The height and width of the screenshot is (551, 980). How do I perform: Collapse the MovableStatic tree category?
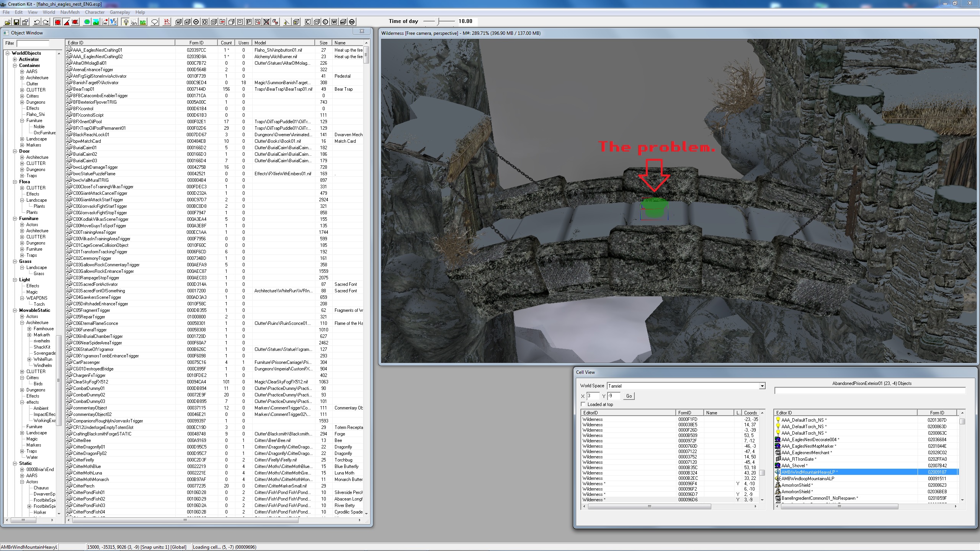15,310
